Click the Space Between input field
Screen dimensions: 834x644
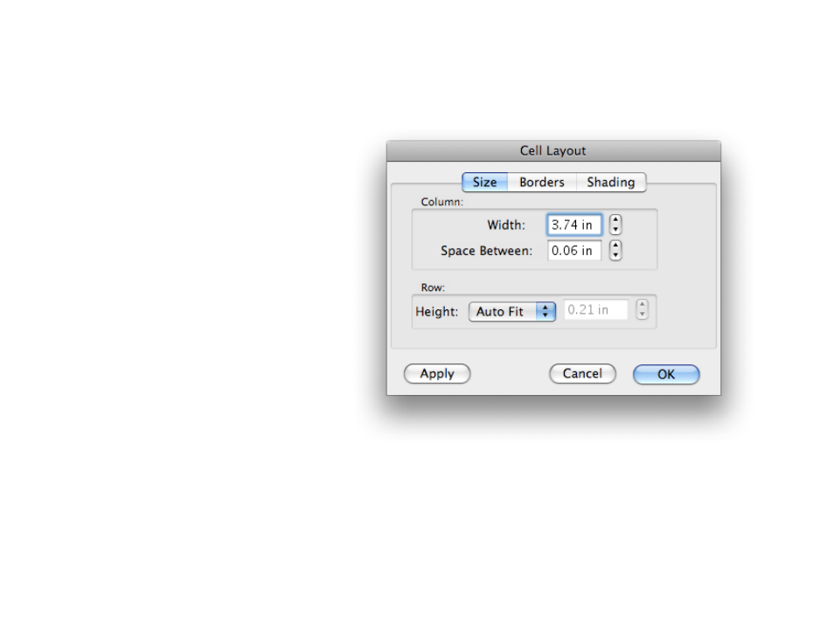pyautogui.click(x=574, y=251)
